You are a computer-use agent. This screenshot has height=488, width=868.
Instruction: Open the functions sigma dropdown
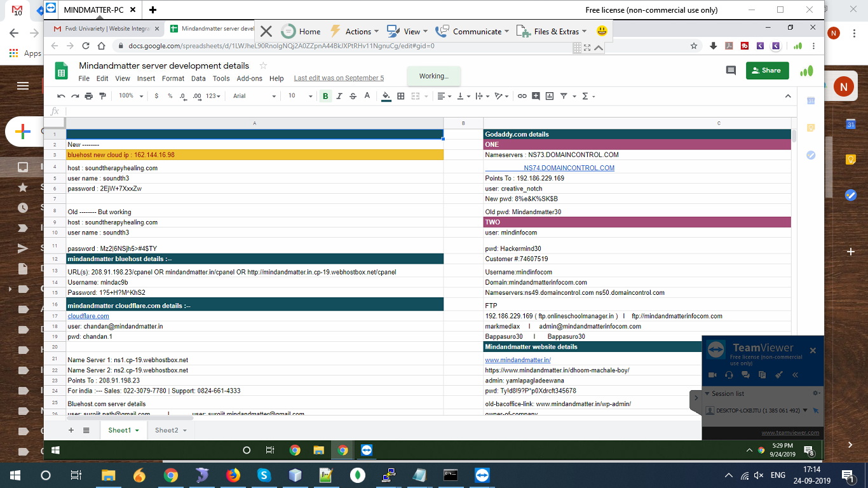(x=588, y=96)
